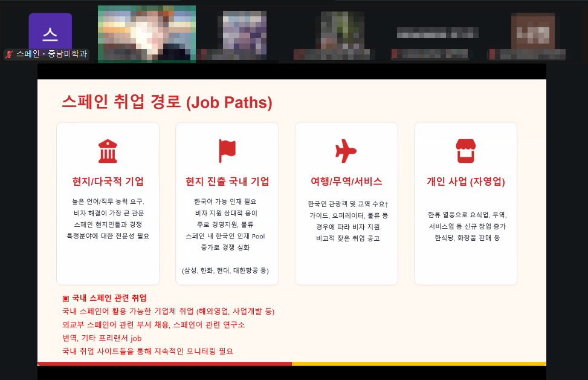
Task: Click the slide title '스페인 취업 경로 (Job Paths)'
Action: click(167, 102)
